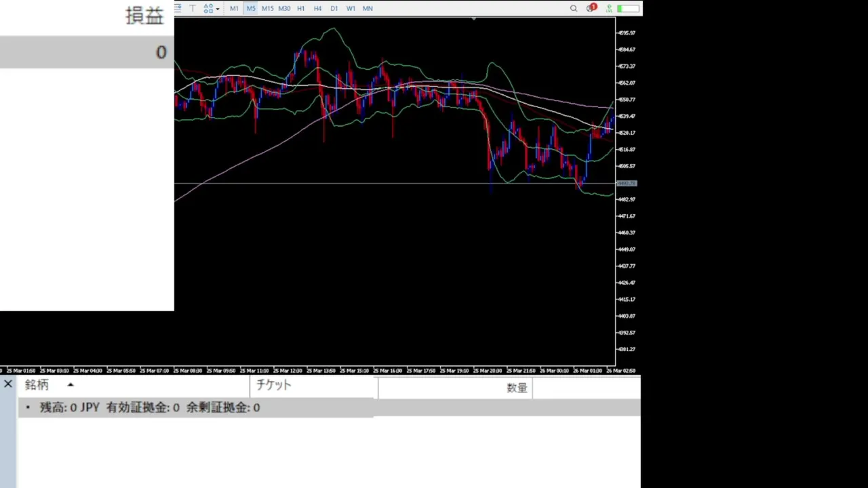This screenshot has width=868, height=488.
Task: Click the profit value 0 row
Action: (87, 52)
